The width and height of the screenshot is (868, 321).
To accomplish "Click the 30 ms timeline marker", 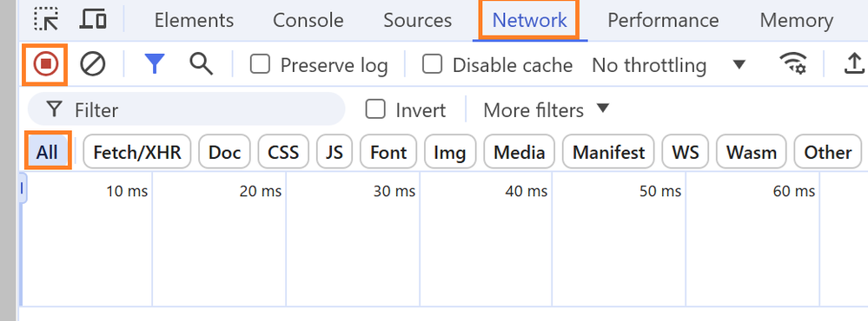I will pos(394,191).
